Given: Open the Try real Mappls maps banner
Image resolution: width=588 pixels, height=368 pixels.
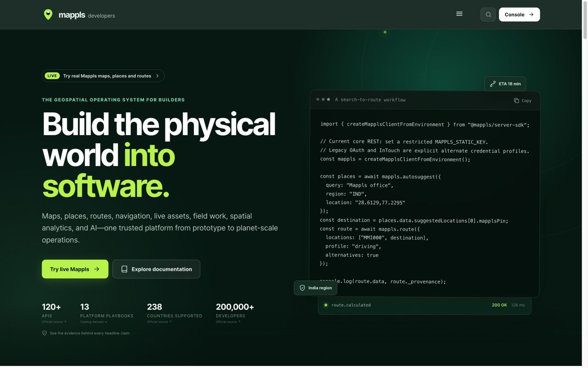Looking at the screenshot, I should point(103,76).
